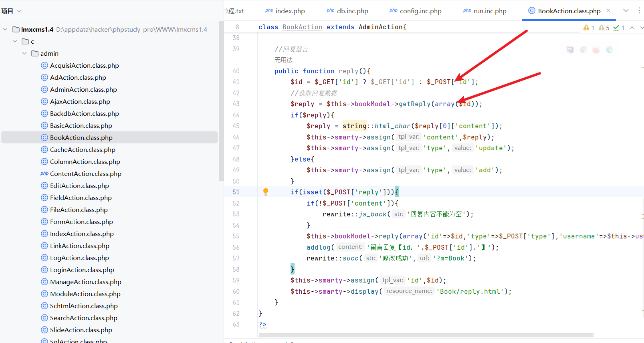Open in Edge browser preview icon
644x343 pixels.
coord(610,50)
